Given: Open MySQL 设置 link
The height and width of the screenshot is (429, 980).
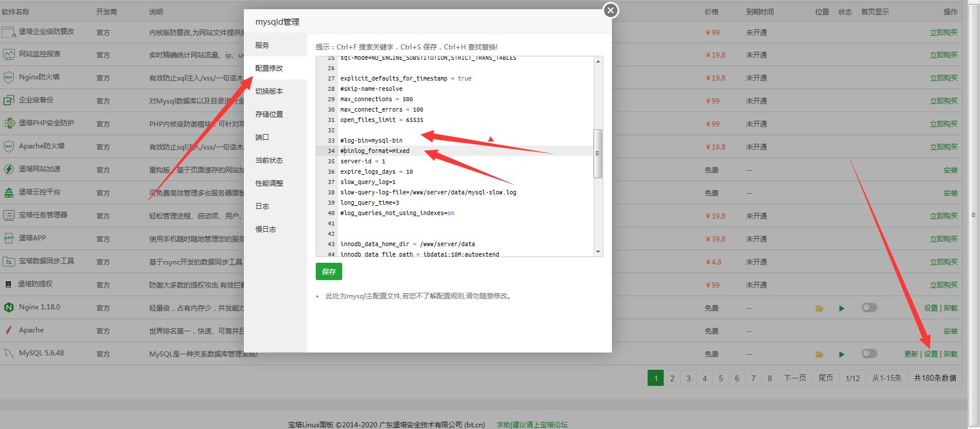Looking at the screenshot, I should (931, 354).
